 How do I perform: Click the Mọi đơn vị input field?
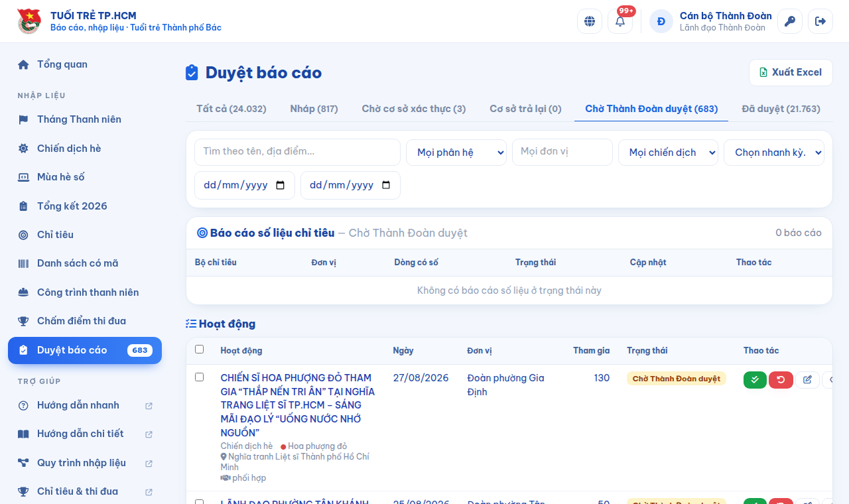tap(562, 152)
